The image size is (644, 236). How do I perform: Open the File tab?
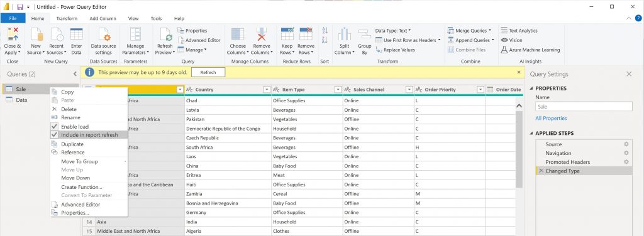point(13,18)
